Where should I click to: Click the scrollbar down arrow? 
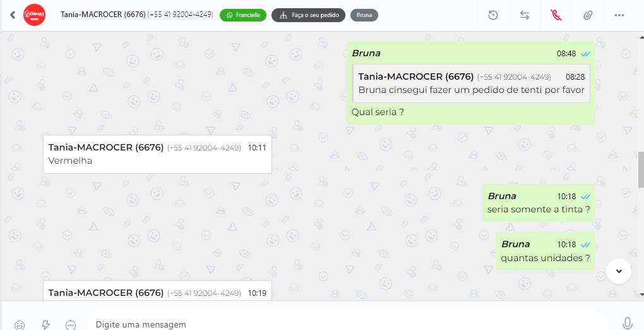[x=641, y=295]
